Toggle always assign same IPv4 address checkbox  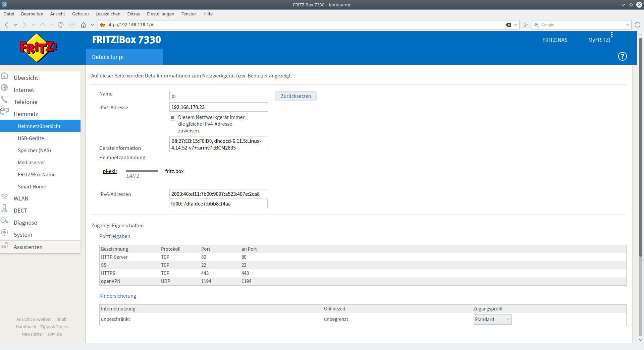[172, 118]
